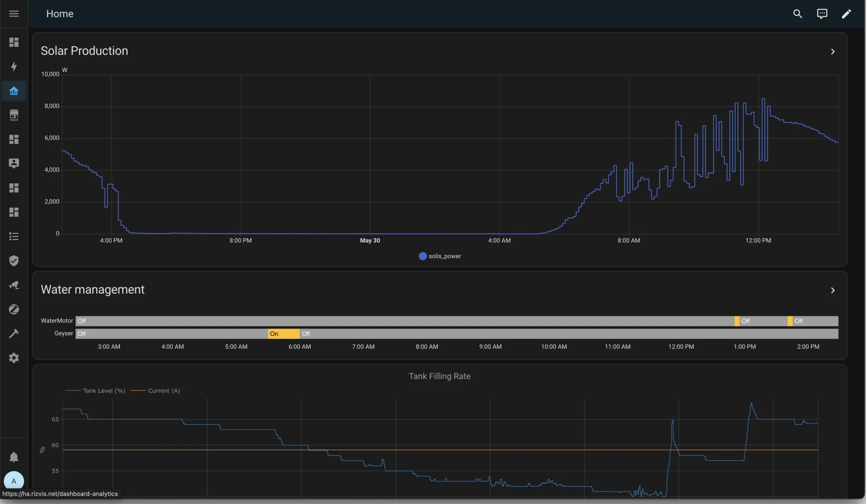866x504 pixels.
Task: Open the dashboard icon just above the to-do list icon
Action: [x=14, y=212]
